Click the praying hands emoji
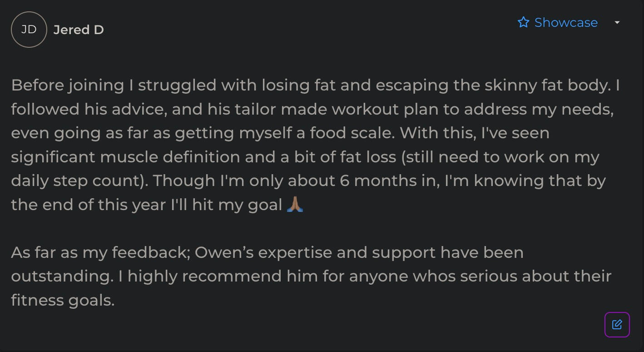Image resolution: width=644 pixels, height=352 pixels. (x=295, y=205)
